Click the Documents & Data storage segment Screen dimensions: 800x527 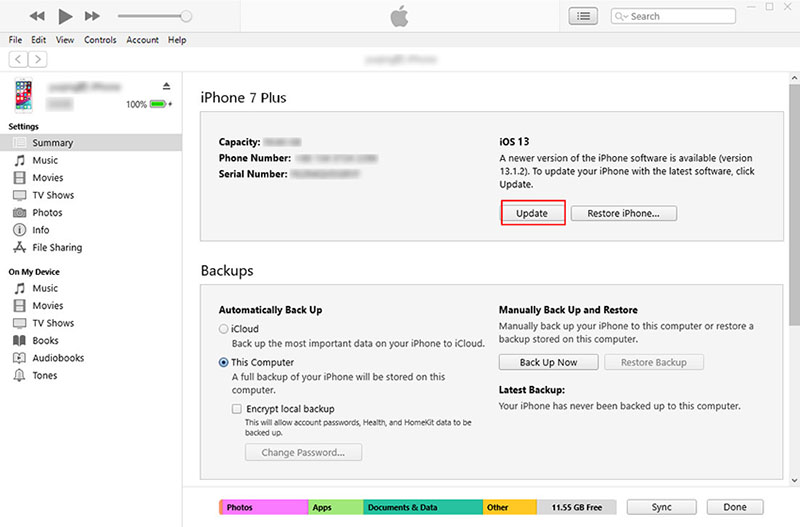click(x=423, y=507)
